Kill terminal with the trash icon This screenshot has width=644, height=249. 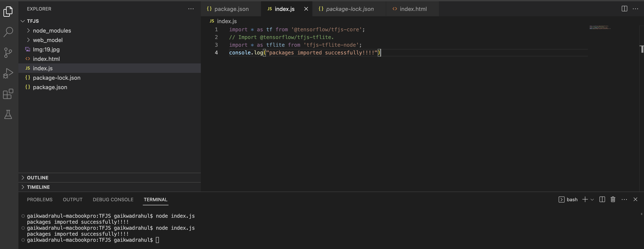613,199
